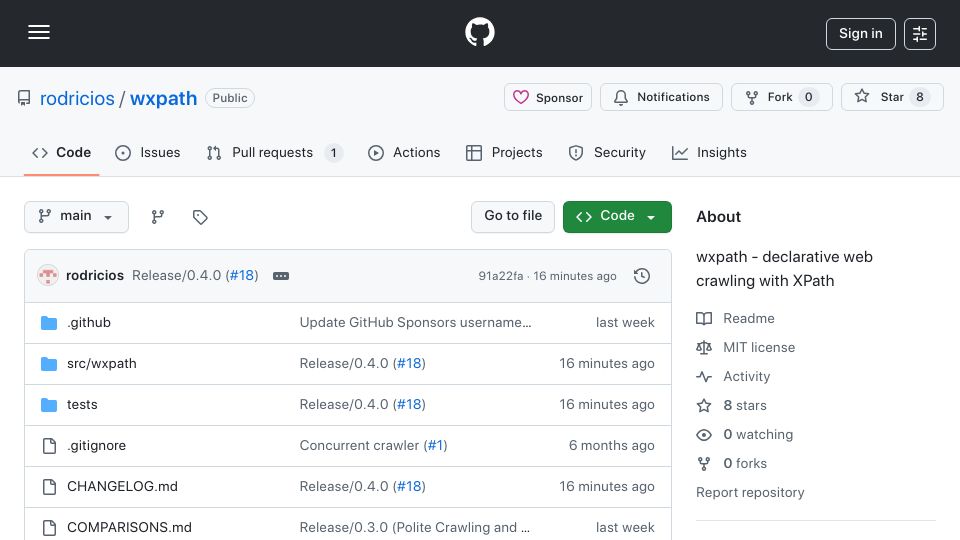Open the 8 stars link
The image size is (960, 540).
click(x=745, y=405)
